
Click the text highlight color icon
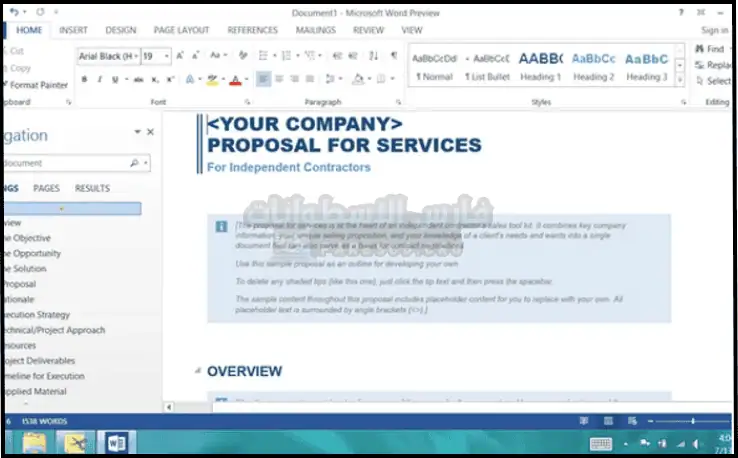coord(211,79)
